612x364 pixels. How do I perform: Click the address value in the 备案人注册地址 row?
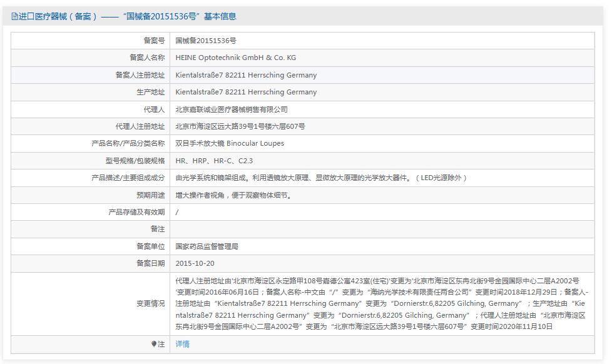[246, 75]
